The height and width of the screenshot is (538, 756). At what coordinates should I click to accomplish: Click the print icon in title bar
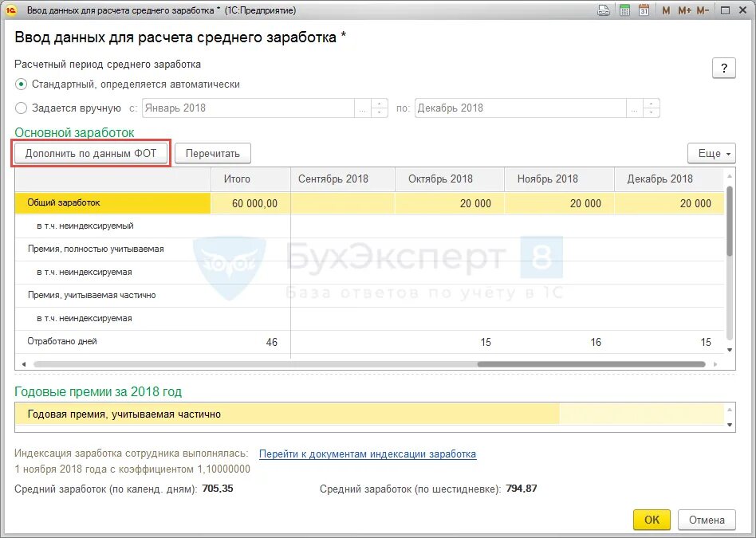pos(603,10)
